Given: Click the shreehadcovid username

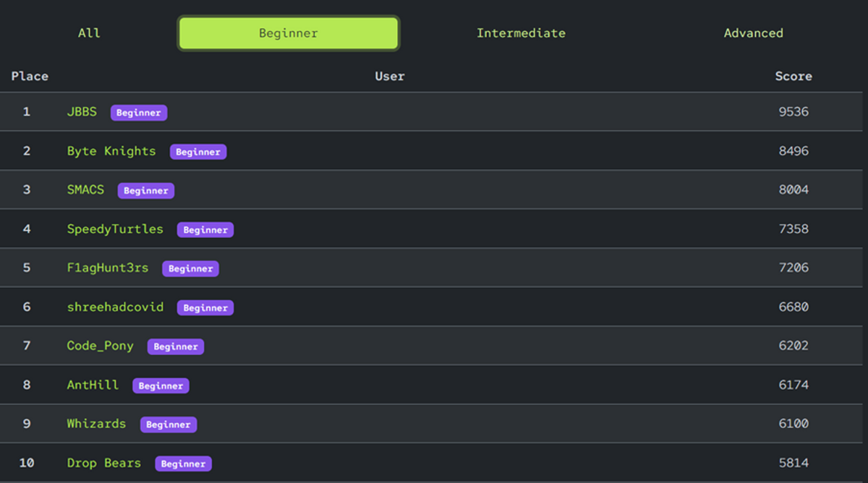Looking at the screenshot, I should [115, 307].
